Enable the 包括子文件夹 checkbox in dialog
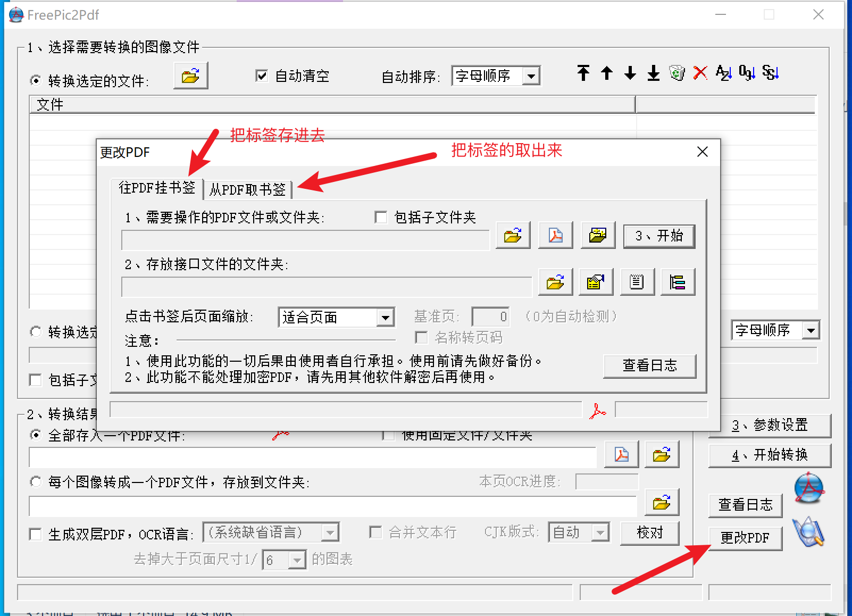Image resolution: width=852 pixels, height=616 pixels. (x=381, y=217)
